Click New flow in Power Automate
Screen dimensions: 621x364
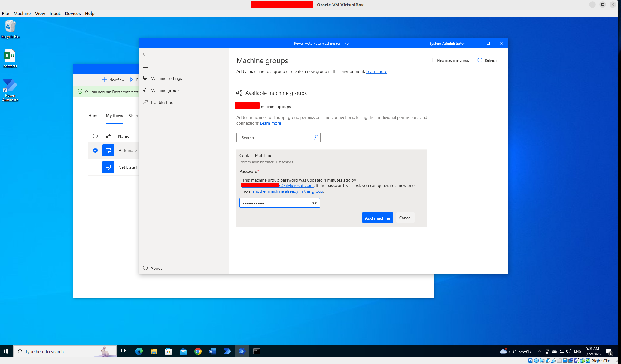point(113,80)
